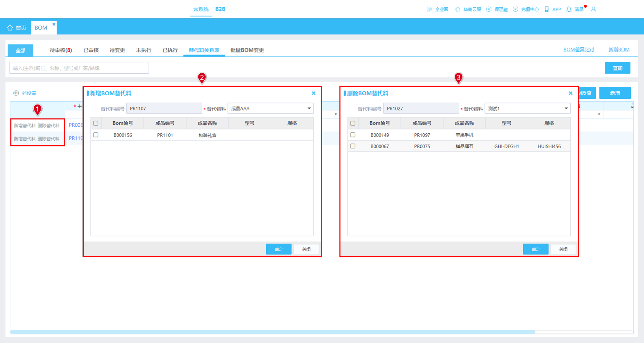Image resolution: width=644 pixels, height=343 pixels.
Task: Open 华商云服 home icon link
Action: pyautogui.click(x=457, y=9)
